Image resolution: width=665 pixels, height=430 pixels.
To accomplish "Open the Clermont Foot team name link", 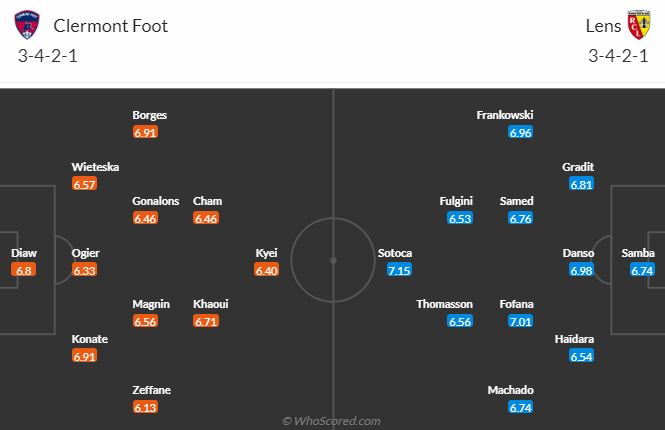I will [111, 26].
